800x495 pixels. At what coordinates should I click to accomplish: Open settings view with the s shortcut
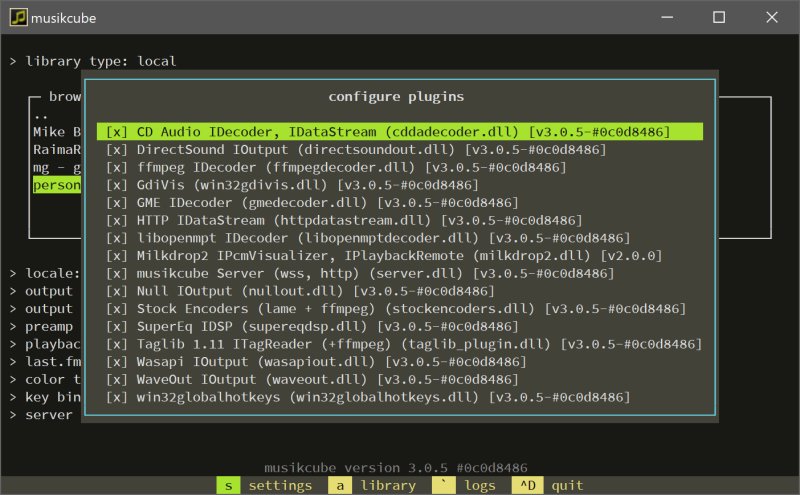tap(265, 486)
